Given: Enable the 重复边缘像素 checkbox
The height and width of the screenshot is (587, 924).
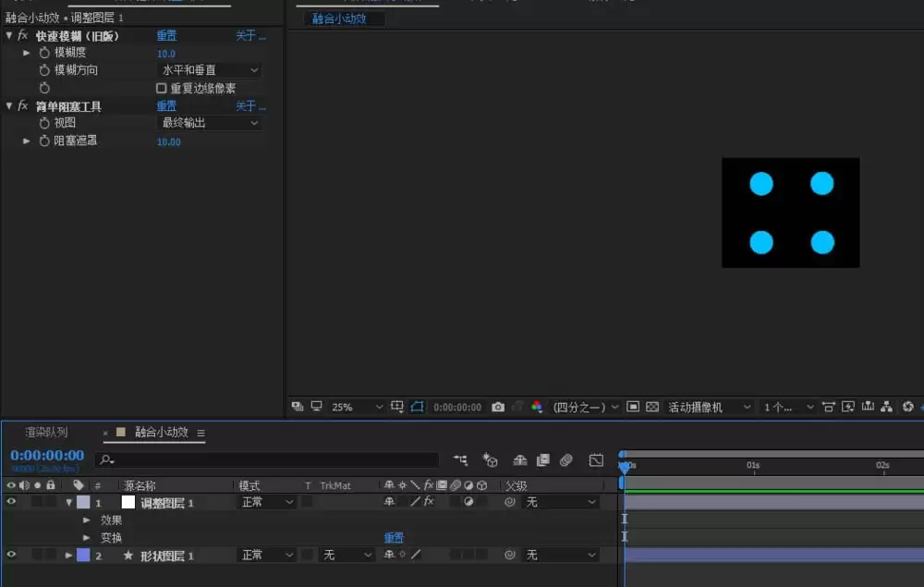Looking at the screenshot, I should (x=161, y=88).
